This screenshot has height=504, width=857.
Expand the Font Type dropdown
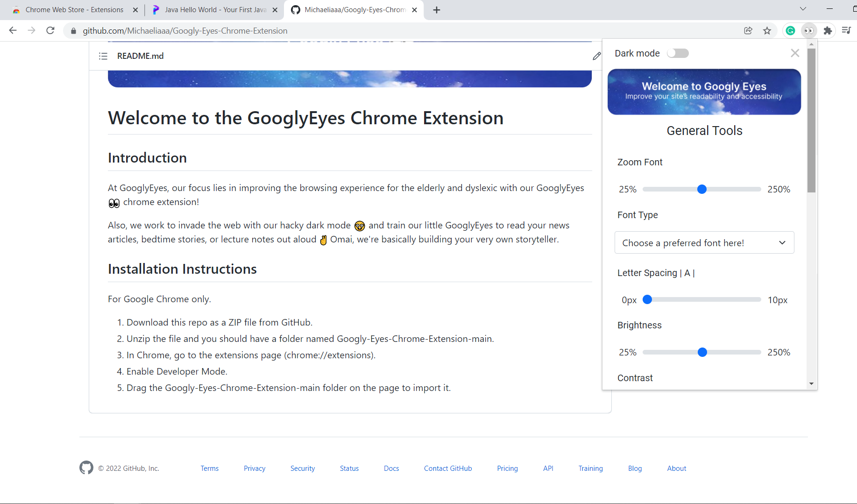[x=704, y=242]
